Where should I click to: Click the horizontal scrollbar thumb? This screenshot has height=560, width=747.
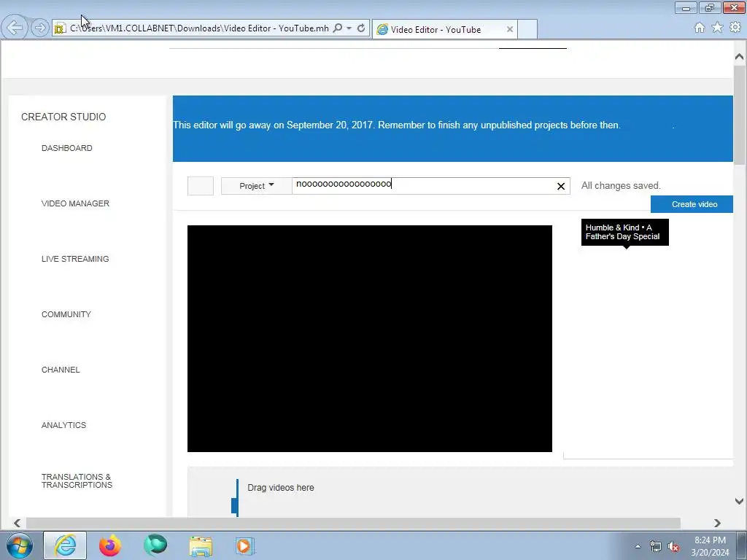[x=353, y=523]
